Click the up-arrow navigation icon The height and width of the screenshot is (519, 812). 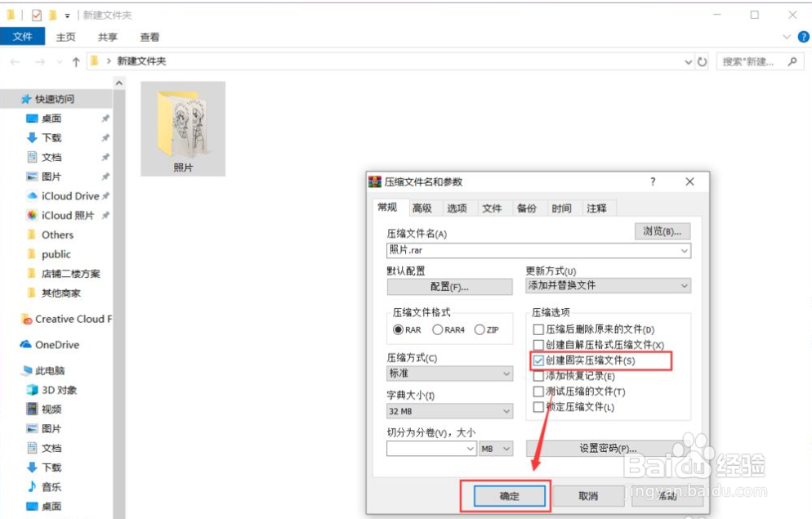pyautogui.click(x=76, y=60)
